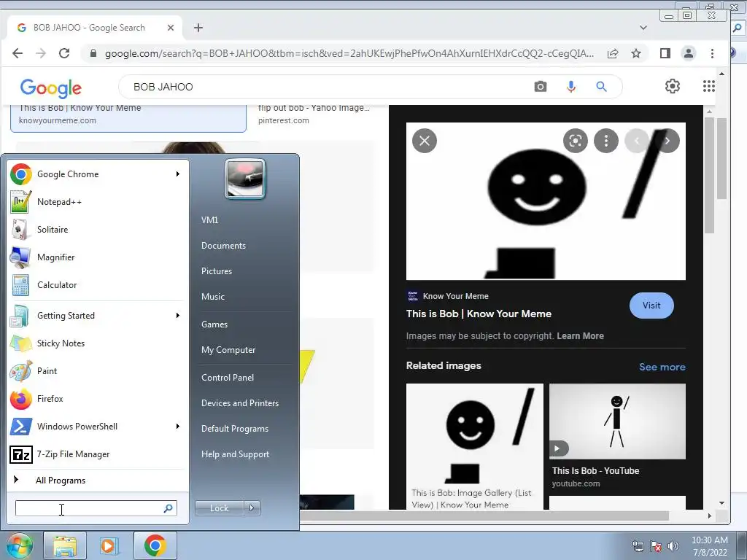
Task: Open Control Panel from Start menu
Action: point(228,378)
